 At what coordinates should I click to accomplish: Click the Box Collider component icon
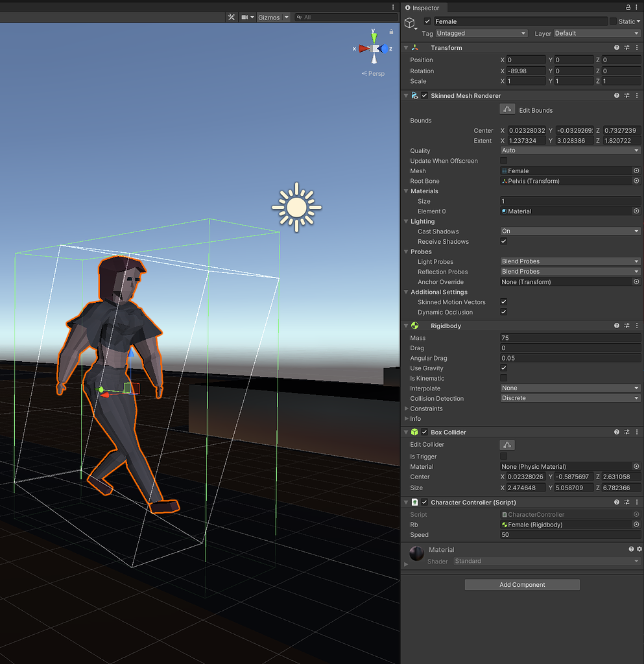click(x=414, y=432)
